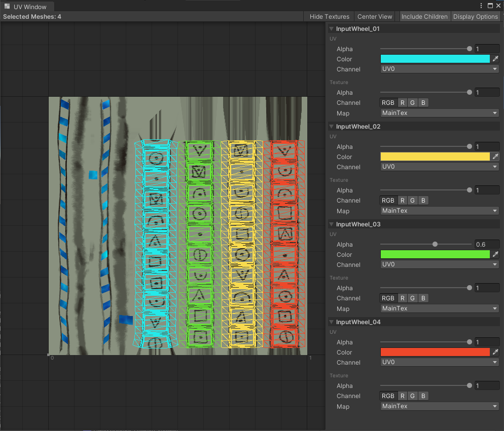Toggle the Include Children option
Image resolution: width=504 pixels, height=431 pixels.
pyautogui.click(x=424, y=16)
